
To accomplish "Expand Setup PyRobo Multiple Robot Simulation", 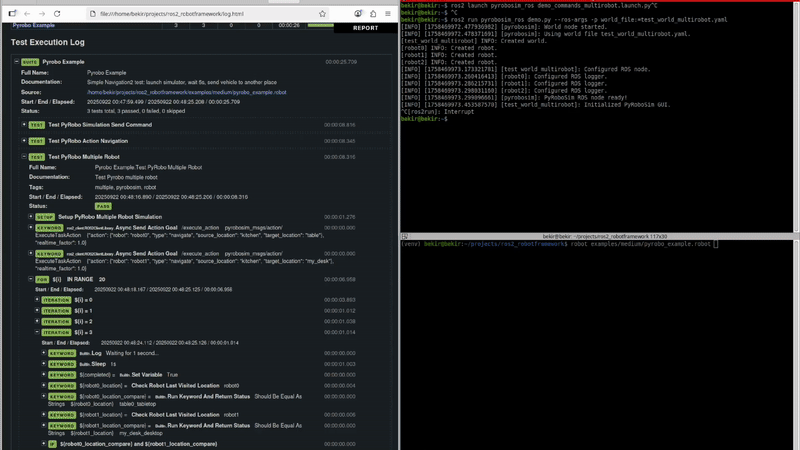I will point(31,217).
